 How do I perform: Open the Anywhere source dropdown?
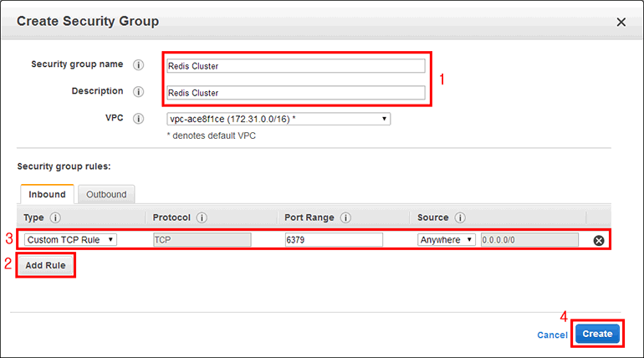[447, 239]
